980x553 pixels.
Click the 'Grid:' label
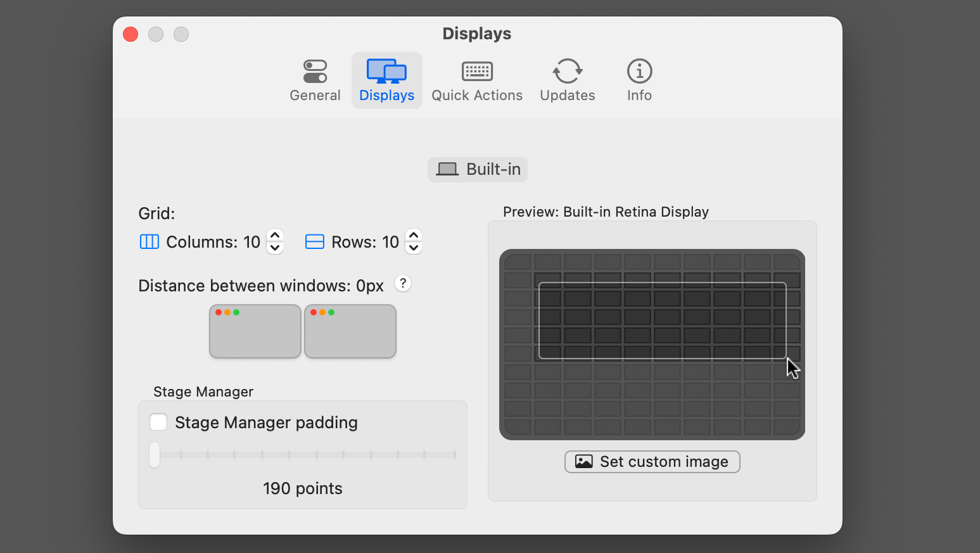pyautogui.click(x=156, y=213)
